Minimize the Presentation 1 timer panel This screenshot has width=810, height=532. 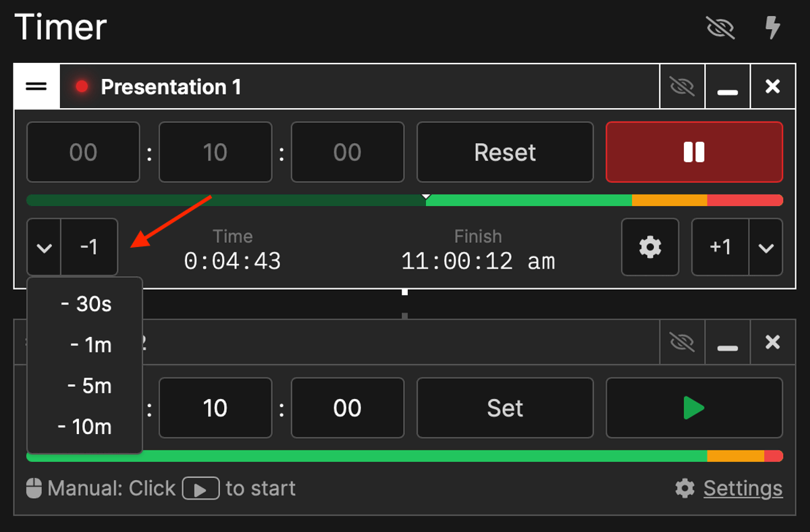point(727,86)
